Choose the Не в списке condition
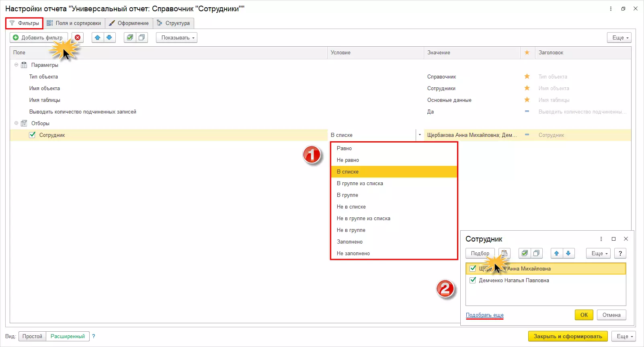This screenshot has height=347, width=644. click(x=394, y=207)
